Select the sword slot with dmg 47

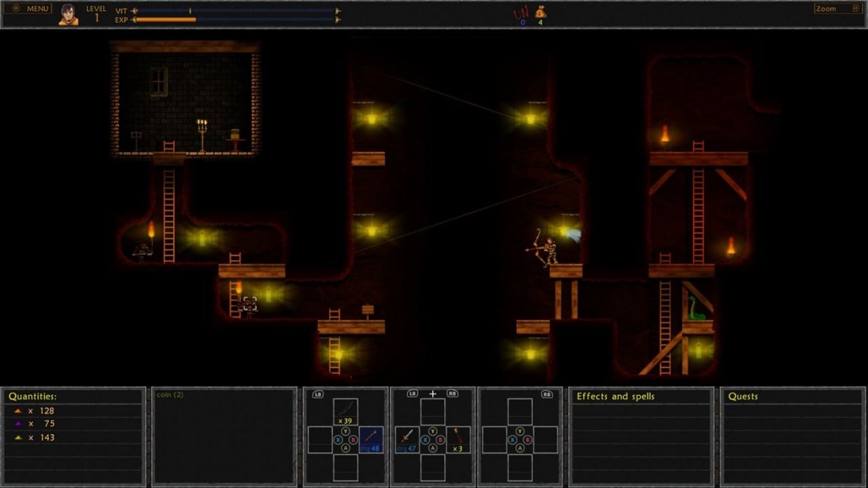click(407, 439)
